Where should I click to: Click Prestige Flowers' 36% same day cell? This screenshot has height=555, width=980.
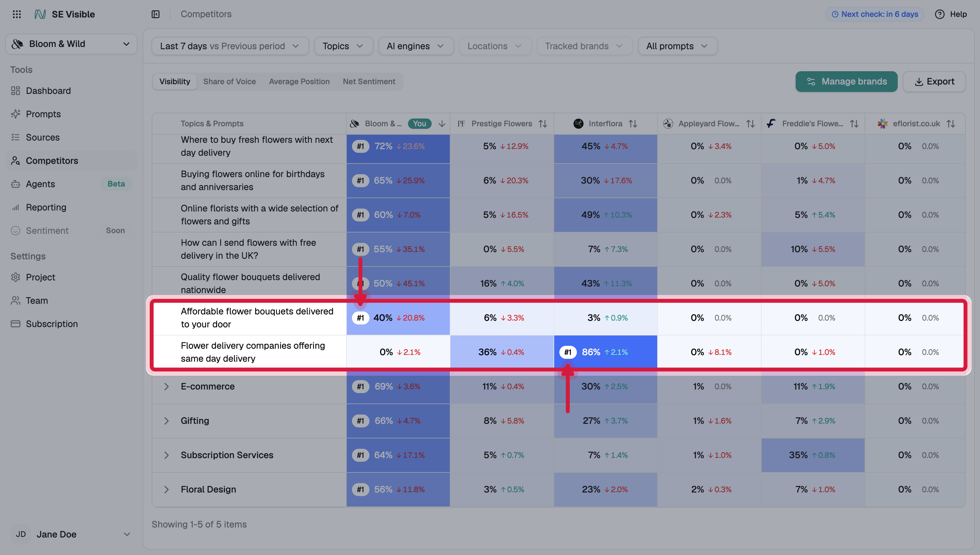(x=502, y=352)
